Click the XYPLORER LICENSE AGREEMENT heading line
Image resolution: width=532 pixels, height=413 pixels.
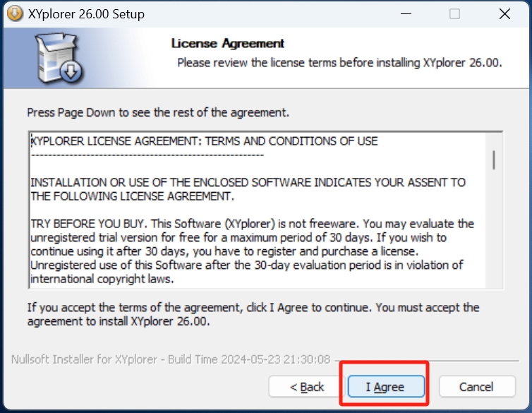pos(205,141)
